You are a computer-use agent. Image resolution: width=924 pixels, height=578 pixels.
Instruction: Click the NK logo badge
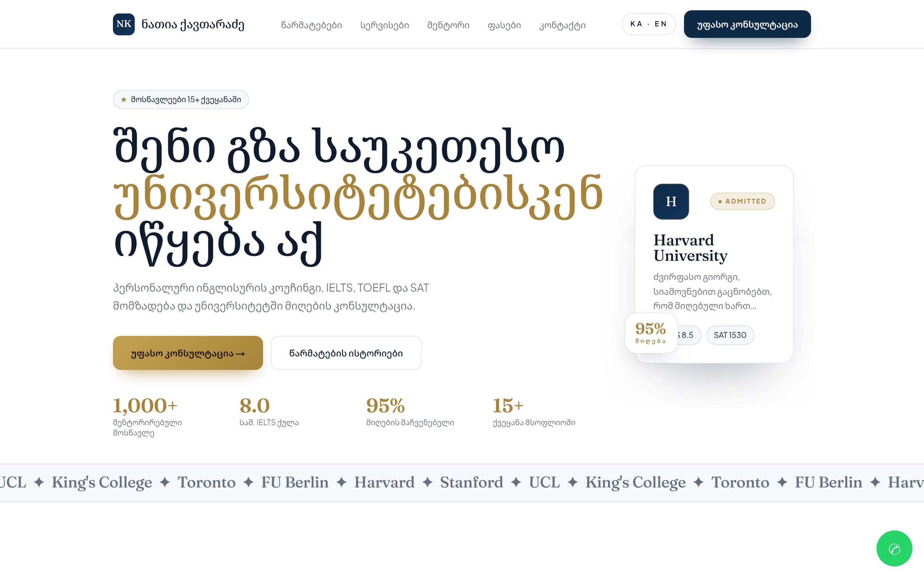click(124, 24)
